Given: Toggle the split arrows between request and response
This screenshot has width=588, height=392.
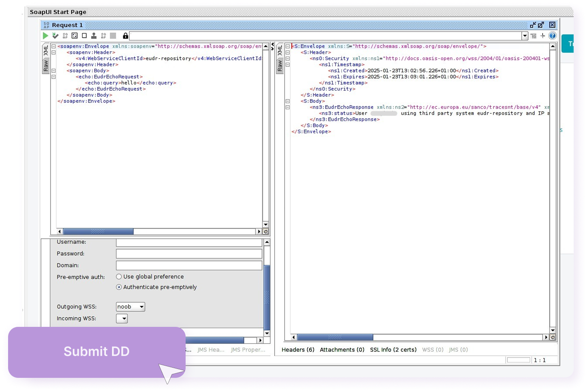Looking at the screenshot, I should [x=272, y=46].
